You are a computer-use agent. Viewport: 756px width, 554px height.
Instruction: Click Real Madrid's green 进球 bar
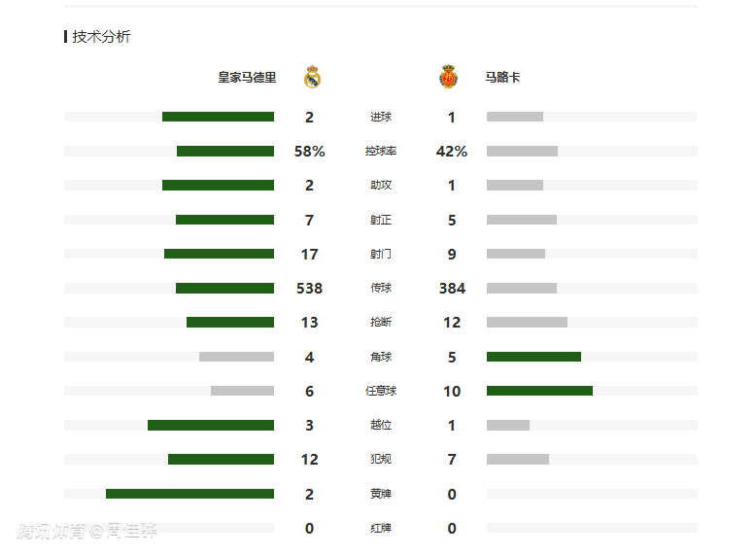click(218, 117)
